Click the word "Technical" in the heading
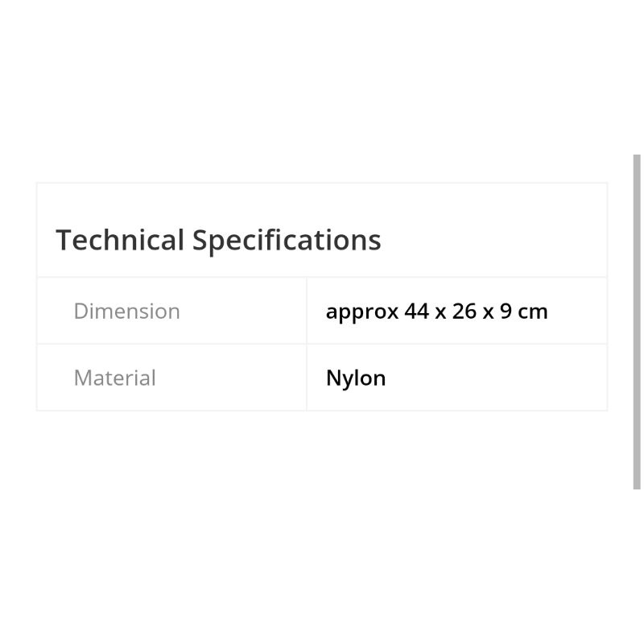644x644 pixels. point(120,240)
